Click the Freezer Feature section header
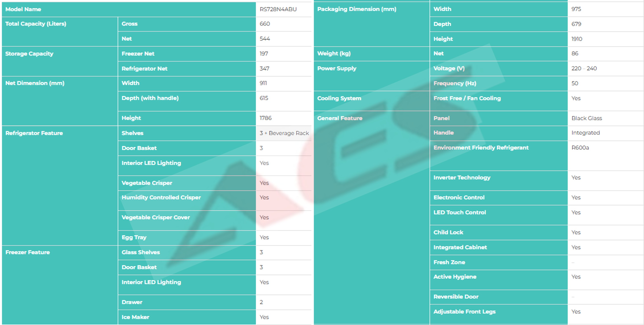644x325 pixels. pyautogui.click(x=27, y=252)
